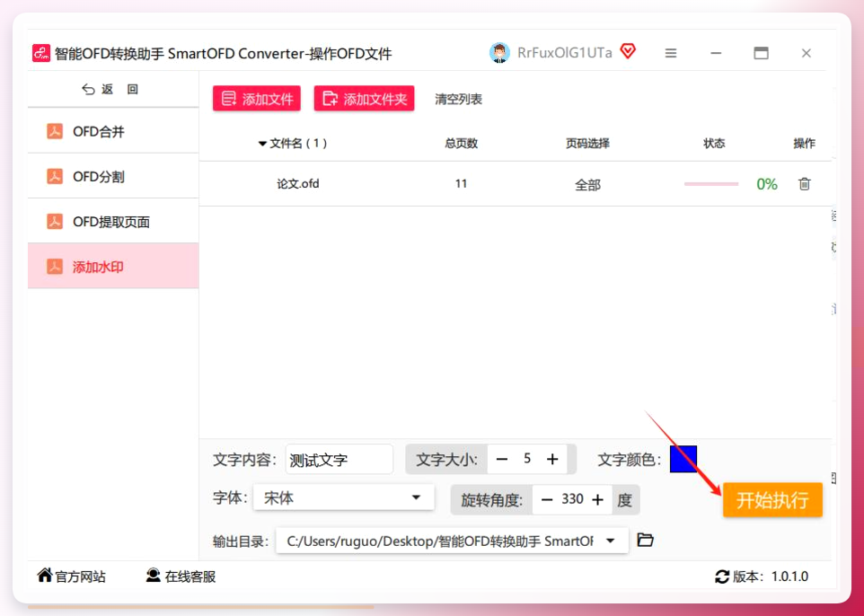Click the home icon for 官方网站

click(45, 576)
